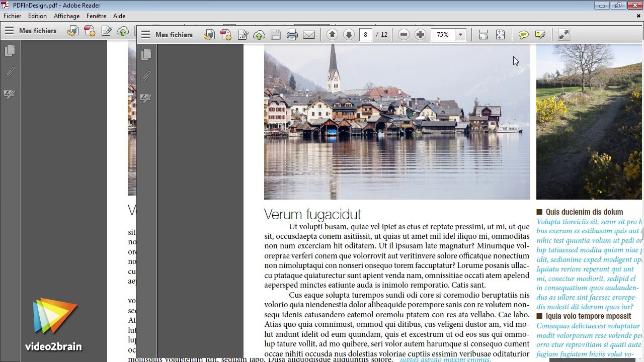Open the hamburger menu in the background toolbar
Image resolution: width=644 pixels, height=362 pixels.
coord(9,31)
